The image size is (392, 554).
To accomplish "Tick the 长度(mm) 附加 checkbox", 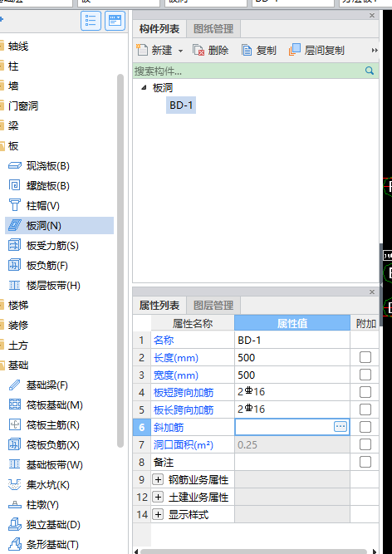I will tap(365, 357).
